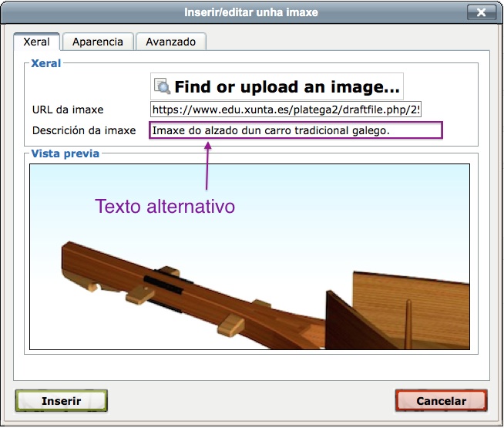The height and width of the screenshot is (428, 504).
Task: Click the Vista previa section heading
Action: tap(66, 153)
